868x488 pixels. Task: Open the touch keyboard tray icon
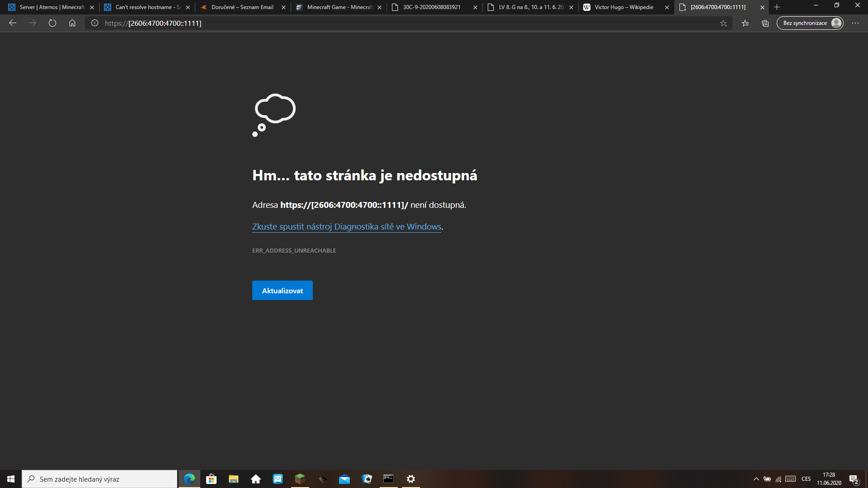791,479
